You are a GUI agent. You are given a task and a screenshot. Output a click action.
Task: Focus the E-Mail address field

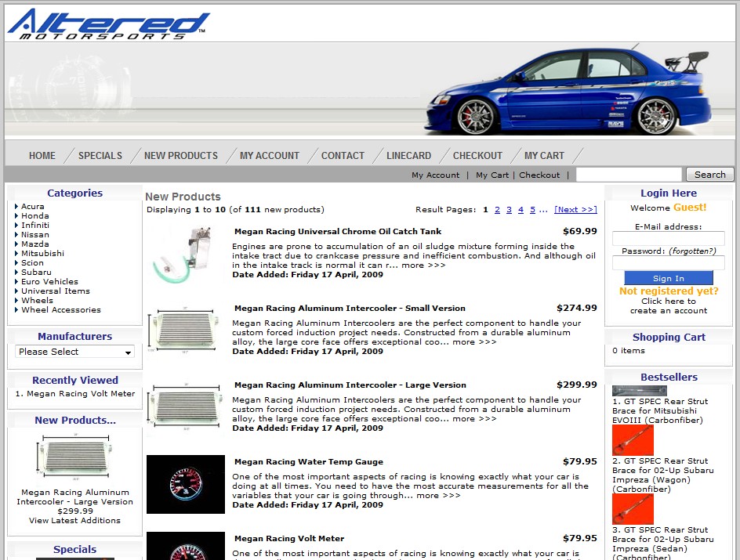[x=669, y=239]
